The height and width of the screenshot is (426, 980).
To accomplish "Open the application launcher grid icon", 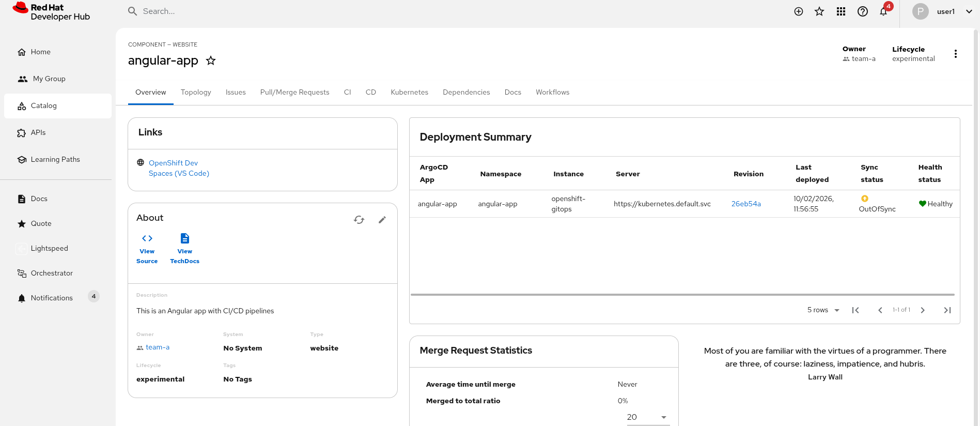I will pyautogui.click(x=841, y=11).
